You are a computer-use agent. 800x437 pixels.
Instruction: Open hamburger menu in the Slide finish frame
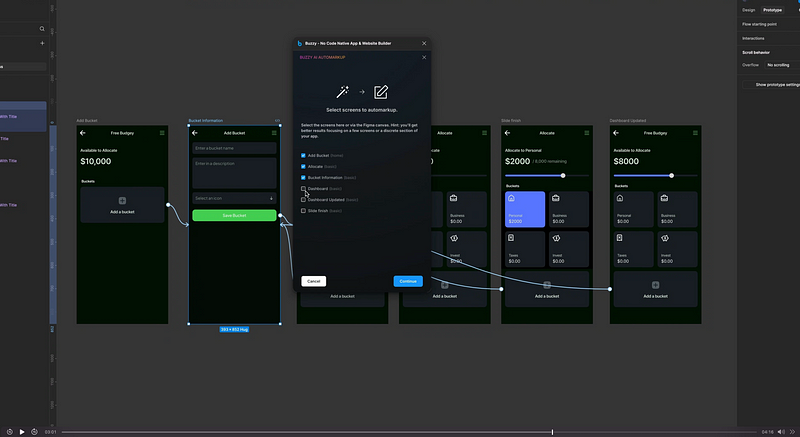587,133
